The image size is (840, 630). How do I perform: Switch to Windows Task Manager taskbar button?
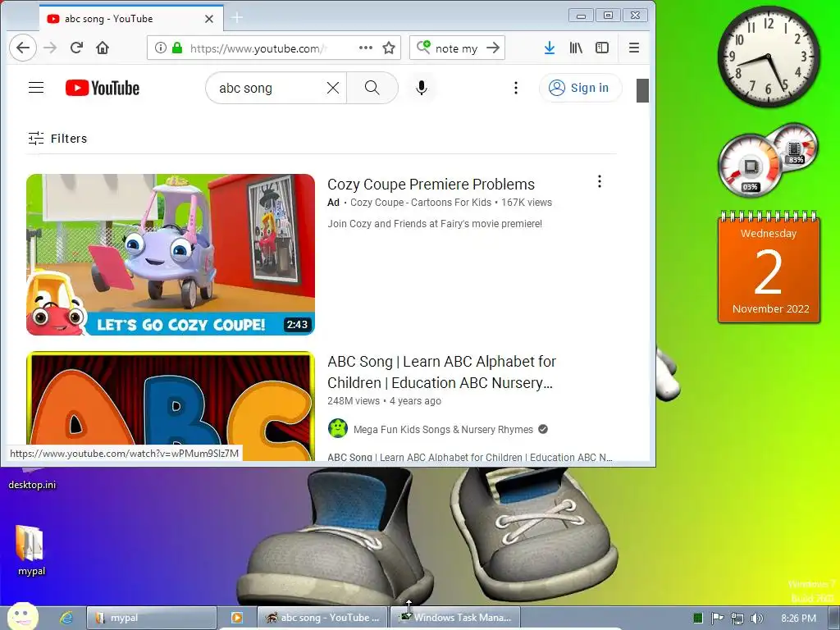(x=455, y=618)
